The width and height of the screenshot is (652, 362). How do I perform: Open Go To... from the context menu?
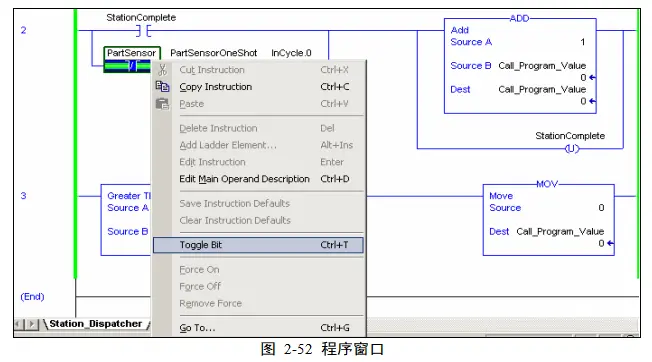[258, 328]
